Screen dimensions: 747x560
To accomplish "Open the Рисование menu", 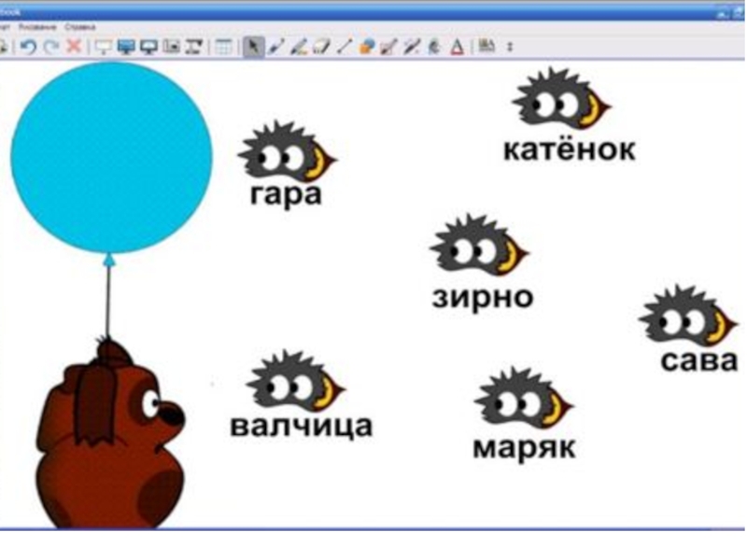I will (37, 27).
